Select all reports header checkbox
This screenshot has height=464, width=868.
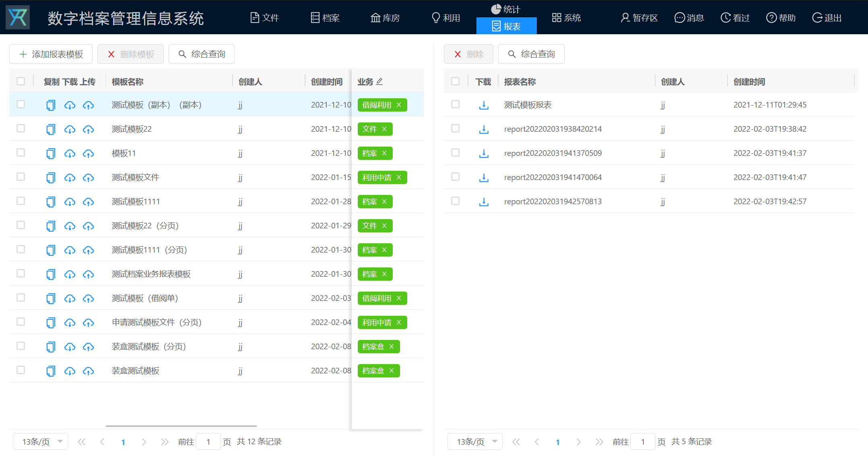pyautogui.click(x=456, y=81)
